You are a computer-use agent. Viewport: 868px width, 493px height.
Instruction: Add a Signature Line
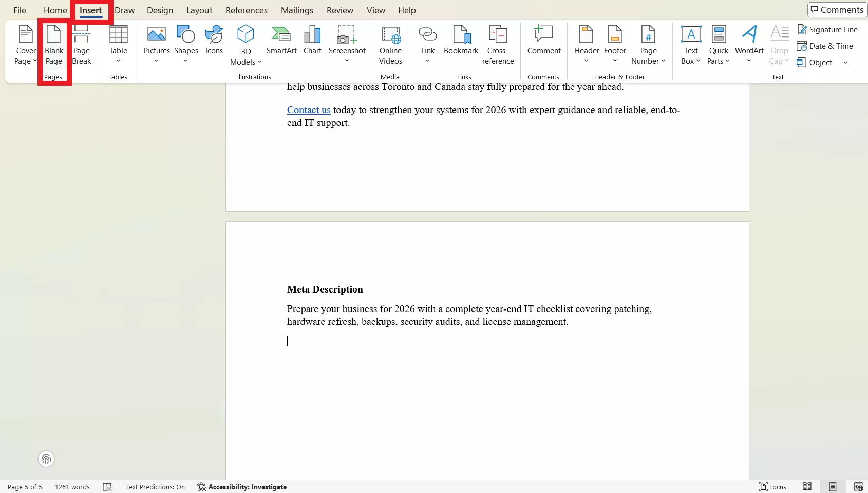827,30
